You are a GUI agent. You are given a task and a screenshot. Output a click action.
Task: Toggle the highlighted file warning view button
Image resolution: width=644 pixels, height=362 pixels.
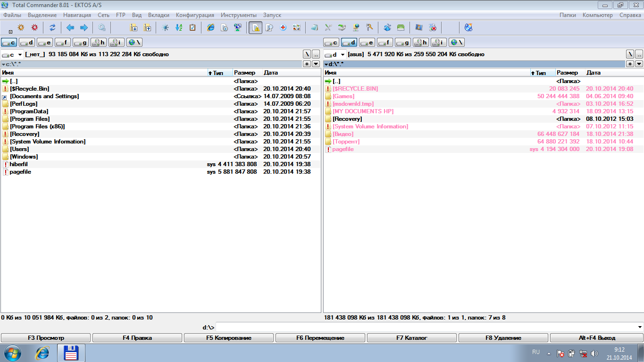256,27
